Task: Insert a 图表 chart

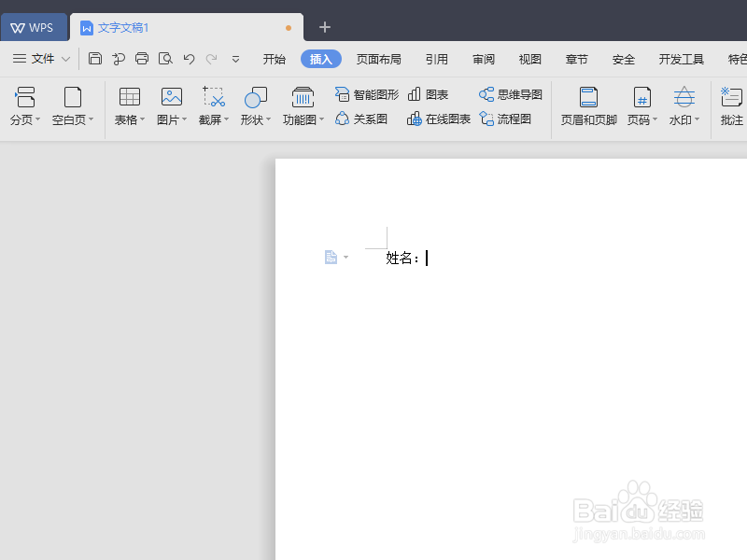Action: [428, 94]
